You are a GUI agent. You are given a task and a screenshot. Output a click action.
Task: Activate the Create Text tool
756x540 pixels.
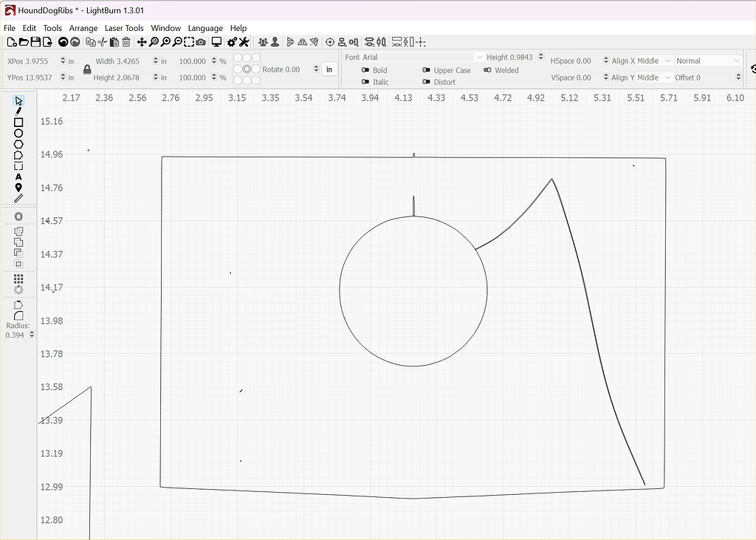pos(18,177)
